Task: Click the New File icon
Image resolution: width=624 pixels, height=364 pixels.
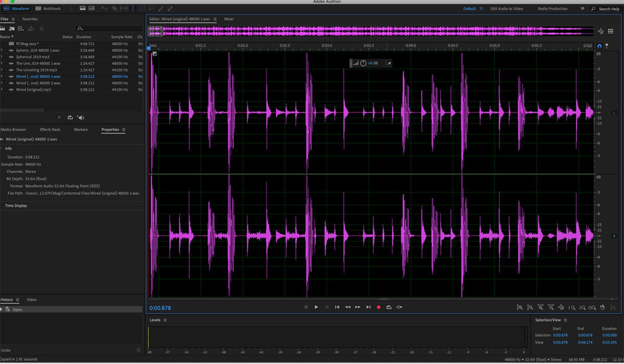Action: 21,29
